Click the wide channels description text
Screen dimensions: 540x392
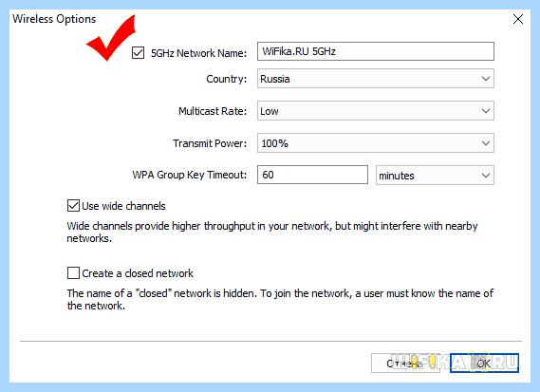click(272, 233)
